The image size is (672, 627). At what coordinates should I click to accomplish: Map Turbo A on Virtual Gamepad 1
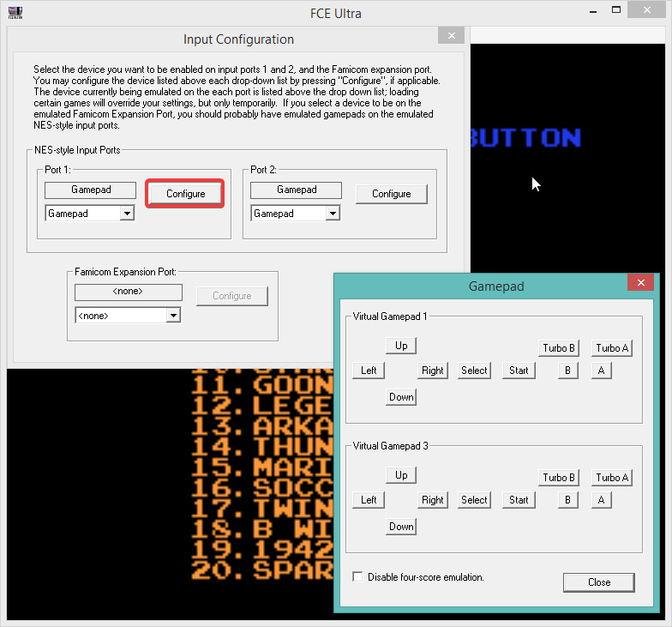point(612,348)
